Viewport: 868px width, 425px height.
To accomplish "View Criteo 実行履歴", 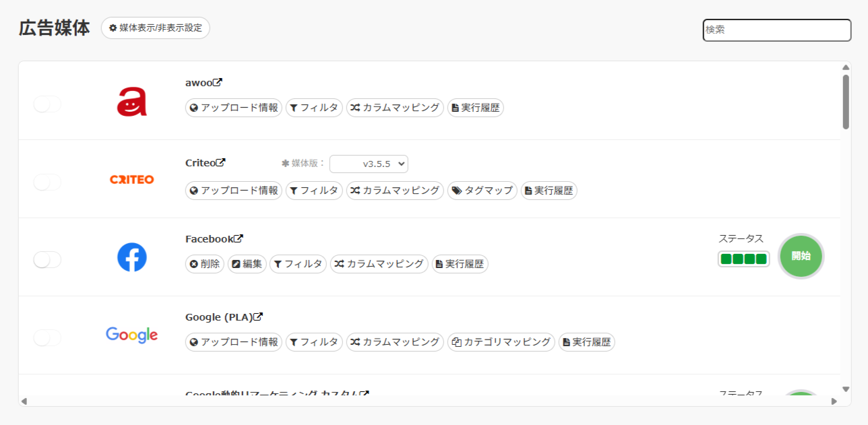I will (549, 191).
